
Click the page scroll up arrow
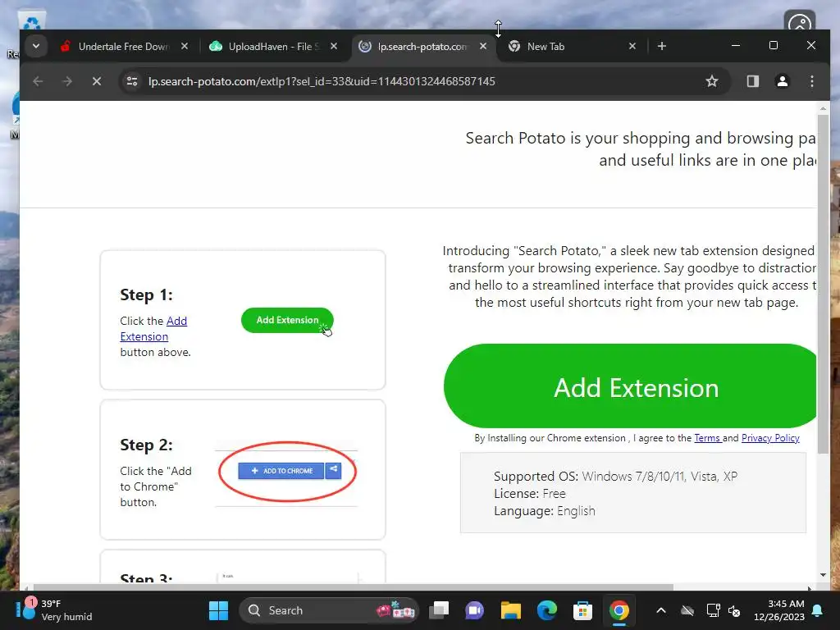click(824, 108)
